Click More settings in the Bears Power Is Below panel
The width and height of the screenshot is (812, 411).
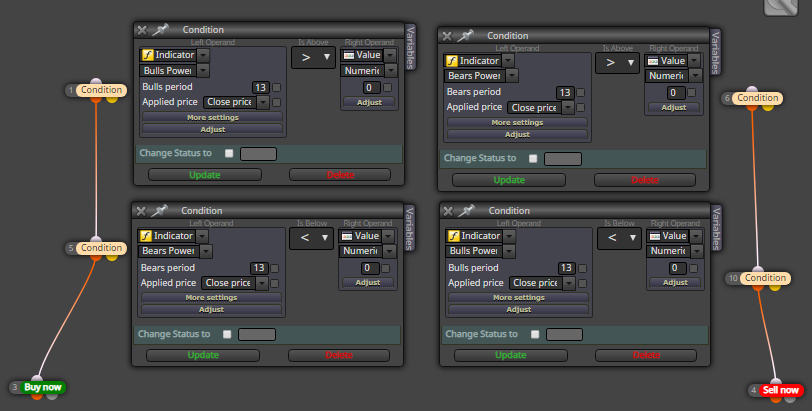211,298
